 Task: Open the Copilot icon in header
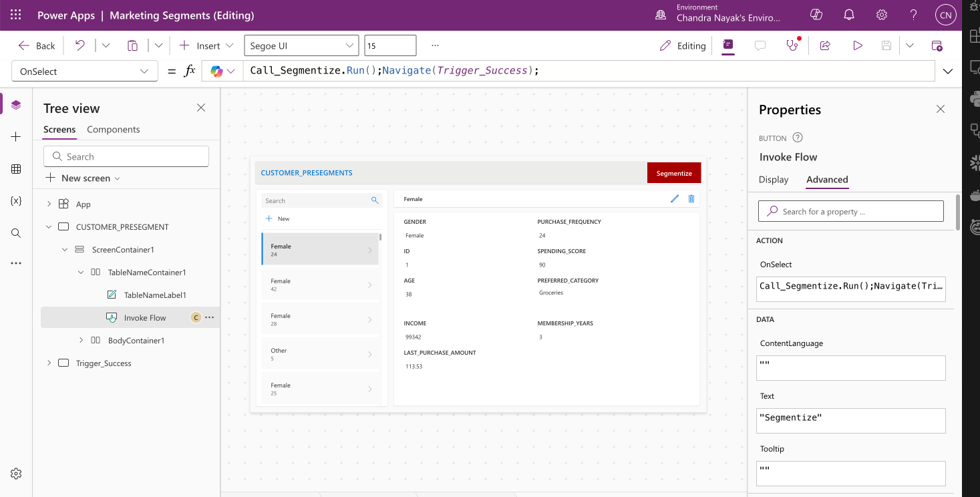point(816,15)
